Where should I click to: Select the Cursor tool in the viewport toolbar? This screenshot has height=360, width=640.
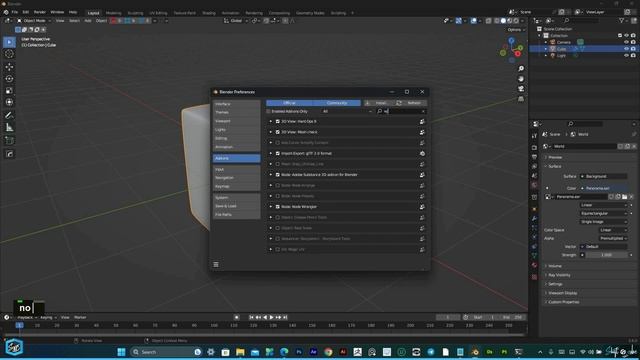point(9,54)
